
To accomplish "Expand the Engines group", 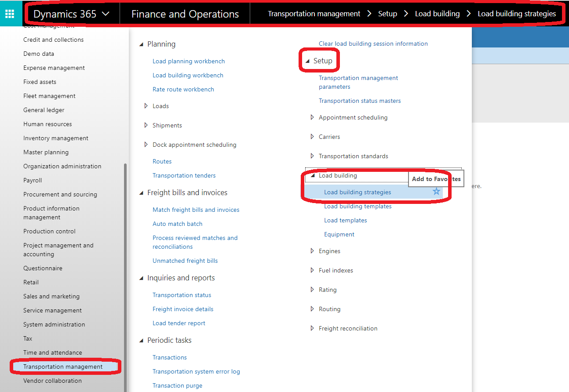I will tap(312, 251).
